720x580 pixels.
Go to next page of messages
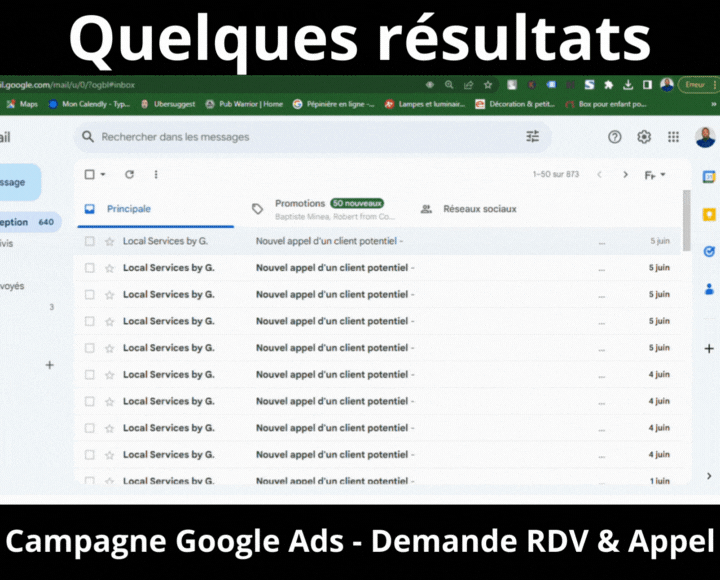625,175
